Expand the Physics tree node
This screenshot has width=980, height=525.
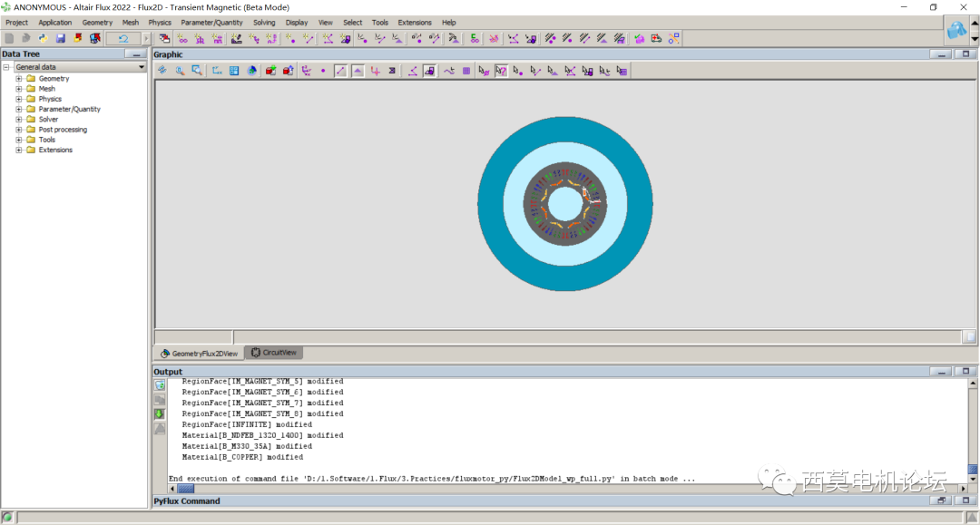pyautogui.click(x=19, y=99)
